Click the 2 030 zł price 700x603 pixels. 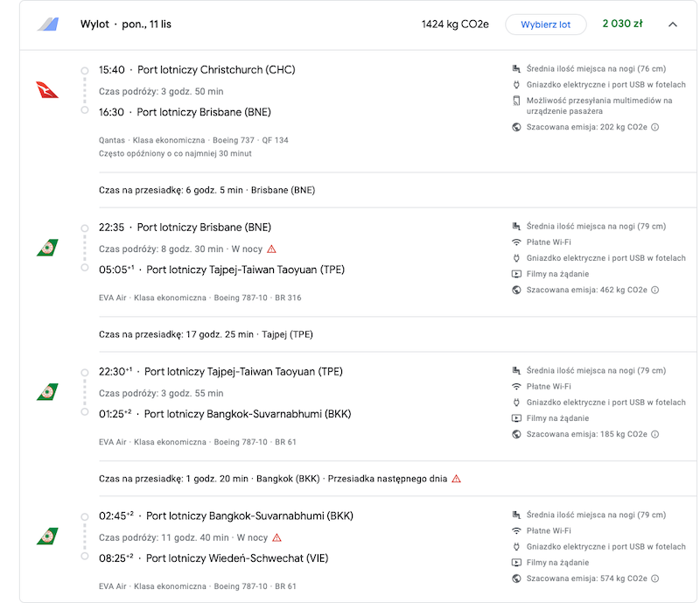[x=622, y=24]
